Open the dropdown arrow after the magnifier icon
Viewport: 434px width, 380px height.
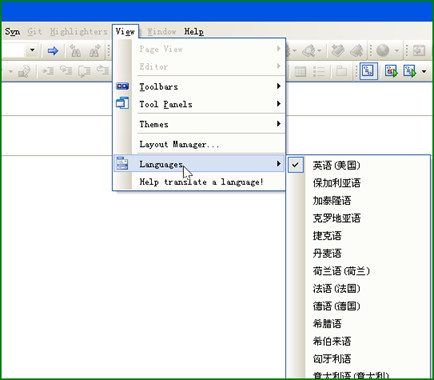tap(319, 51)
